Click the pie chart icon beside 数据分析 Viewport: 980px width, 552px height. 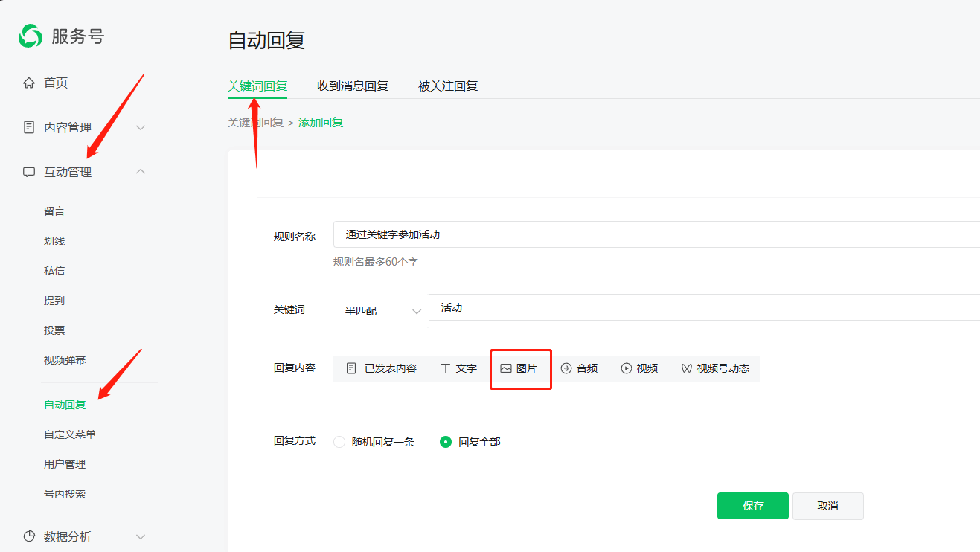coord(29,536)
